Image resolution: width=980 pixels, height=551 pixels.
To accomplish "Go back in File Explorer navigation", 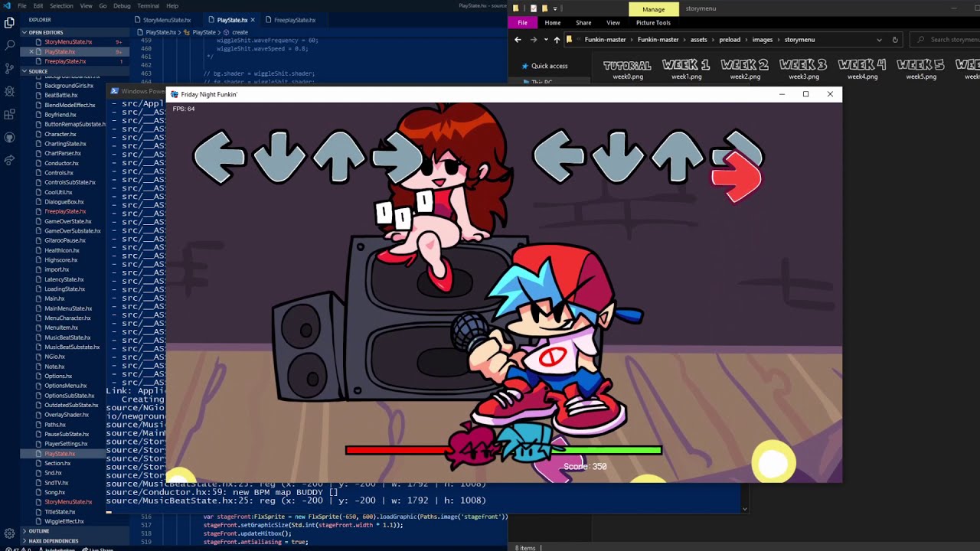I will click(x=518, y=40).
